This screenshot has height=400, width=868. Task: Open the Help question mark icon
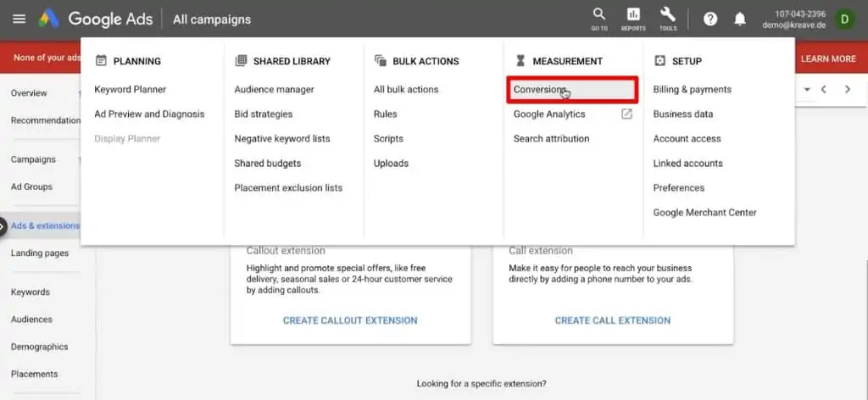pos(710,19)
